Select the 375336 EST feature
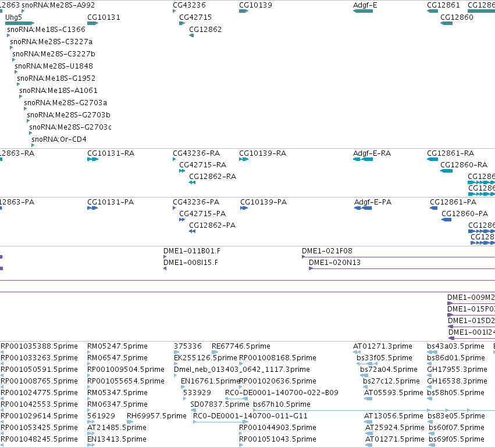The width and height of the screenshot is (495, 448). pos(176,352)
